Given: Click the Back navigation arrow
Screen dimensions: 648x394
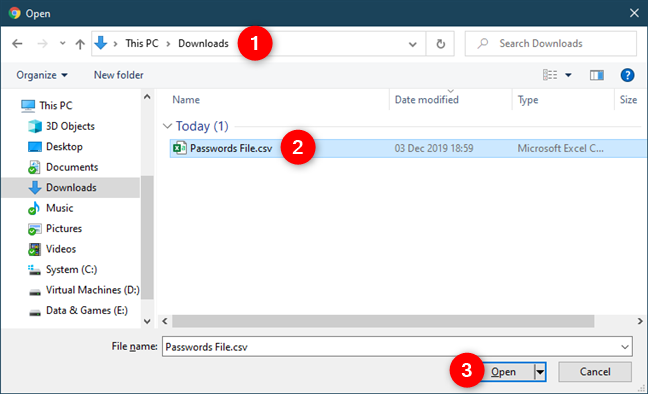Looking at the screenshot, I should [17, 43].
